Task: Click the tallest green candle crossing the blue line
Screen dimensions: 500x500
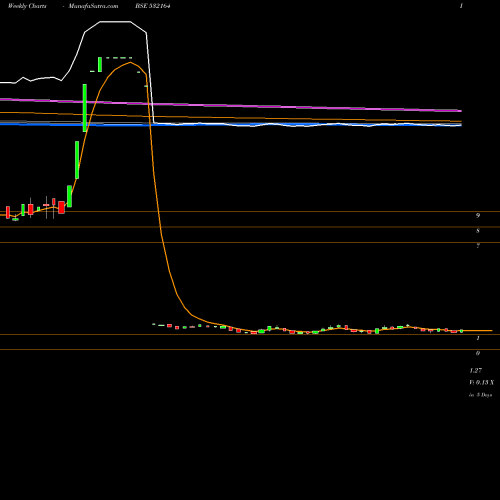Action: (x=85, y=108)
